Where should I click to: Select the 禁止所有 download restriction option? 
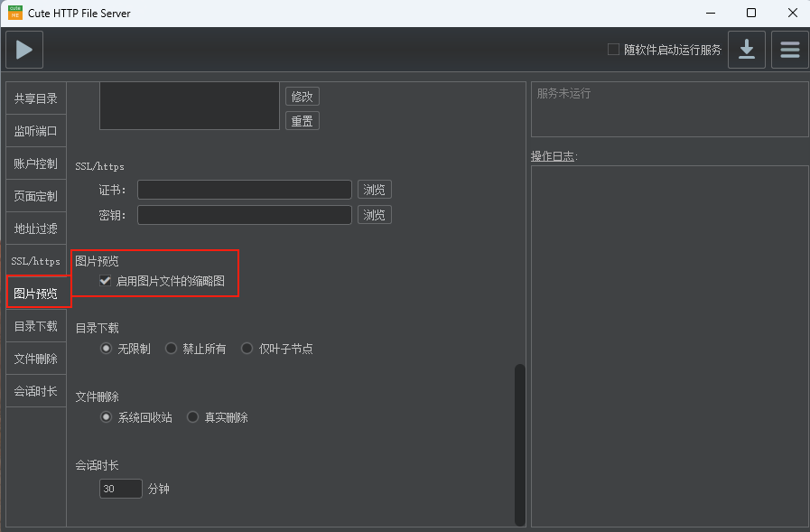172,348
